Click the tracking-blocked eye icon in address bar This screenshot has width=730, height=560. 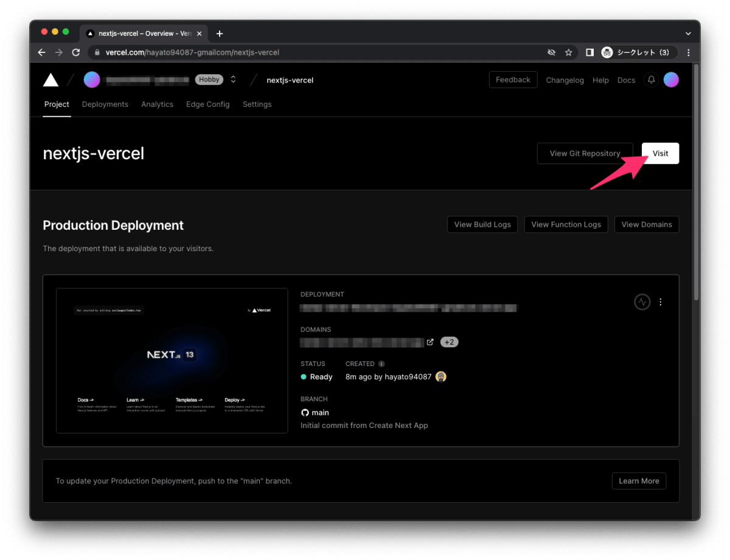tap(552, 52)
